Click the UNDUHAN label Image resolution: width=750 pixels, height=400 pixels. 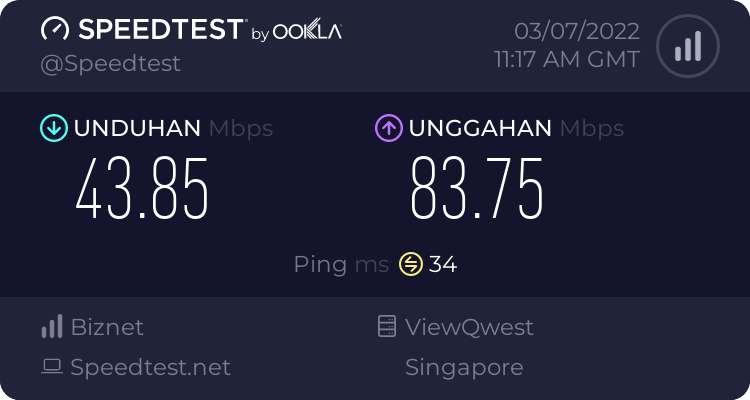[x=138, y=128]
